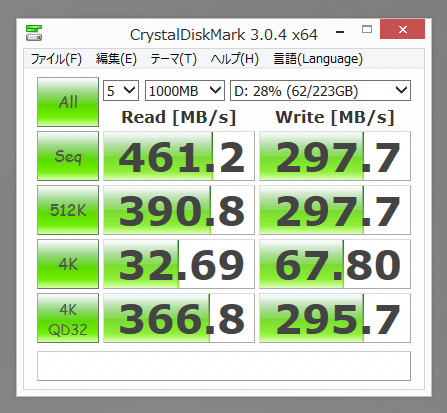Viewport: 447px width, 413px height.
Task: Open the 編集(E) menu
Action: click(x=116, y=59)
